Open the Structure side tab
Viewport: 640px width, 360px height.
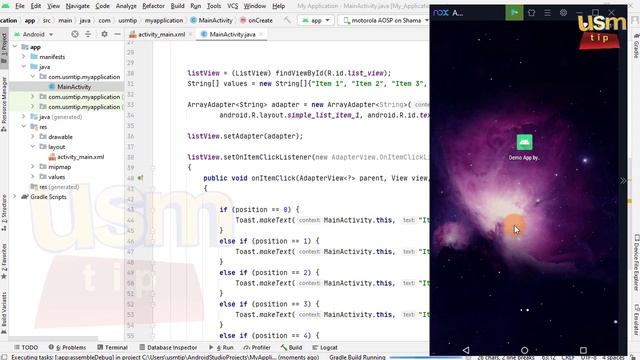click(4, 212)
